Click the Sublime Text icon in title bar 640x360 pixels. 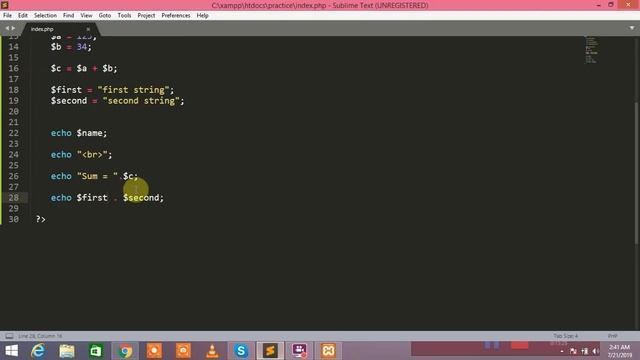pos(4,5)
